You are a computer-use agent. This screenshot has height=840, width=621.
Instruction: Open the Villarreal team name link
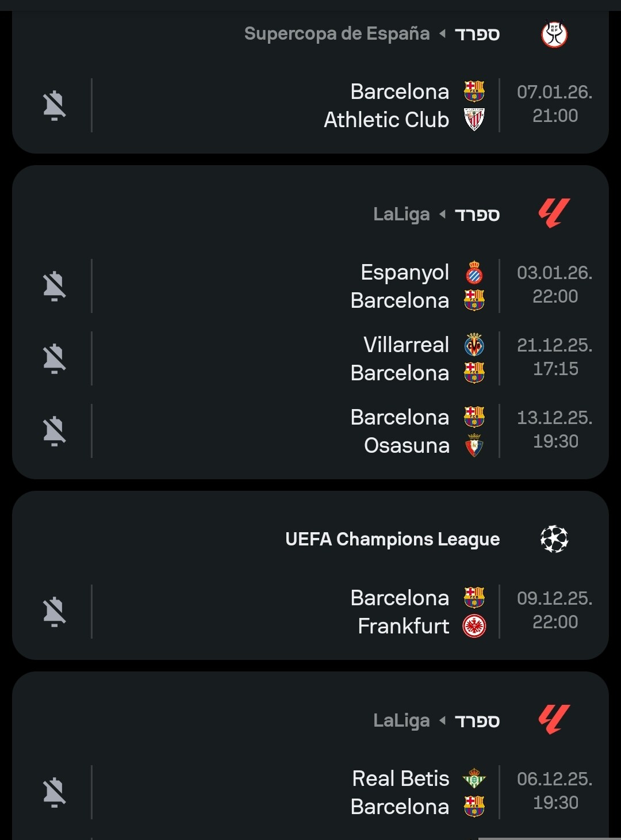(x=406, y=345)
